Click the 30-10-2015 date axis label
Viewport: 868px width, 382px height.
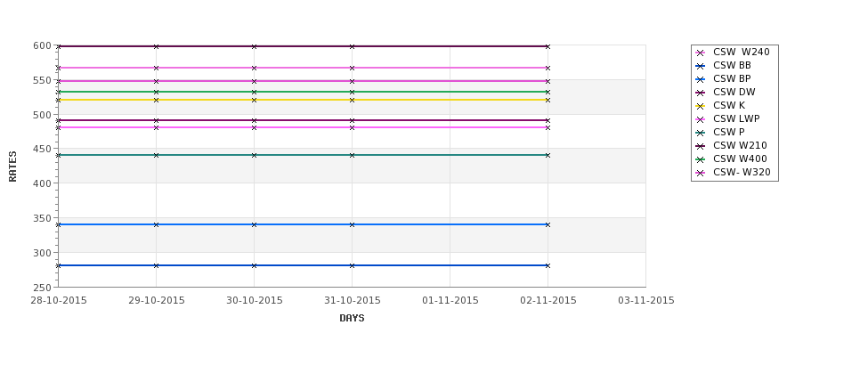tap(254, 301)
